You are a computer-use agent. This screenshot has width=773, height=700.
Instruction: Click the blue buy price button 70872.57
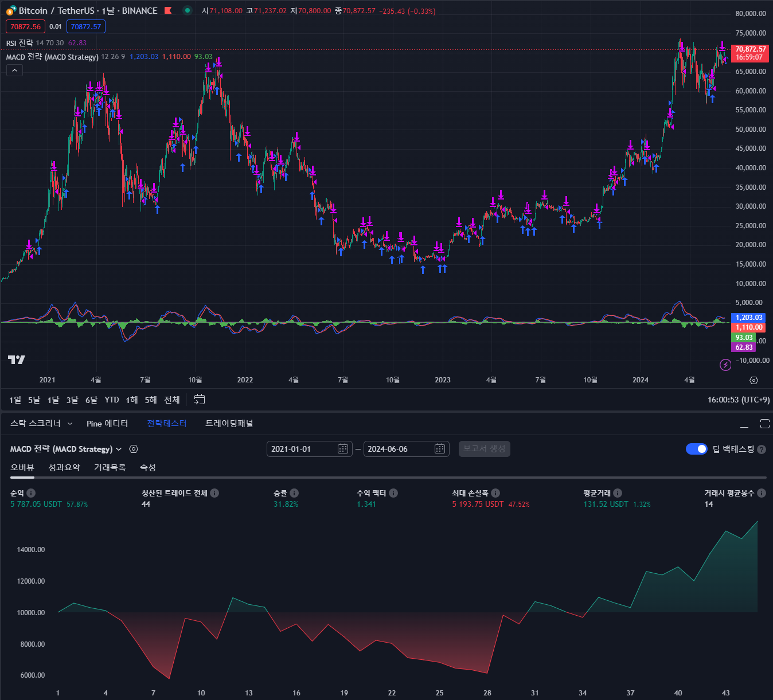[86, 26]
